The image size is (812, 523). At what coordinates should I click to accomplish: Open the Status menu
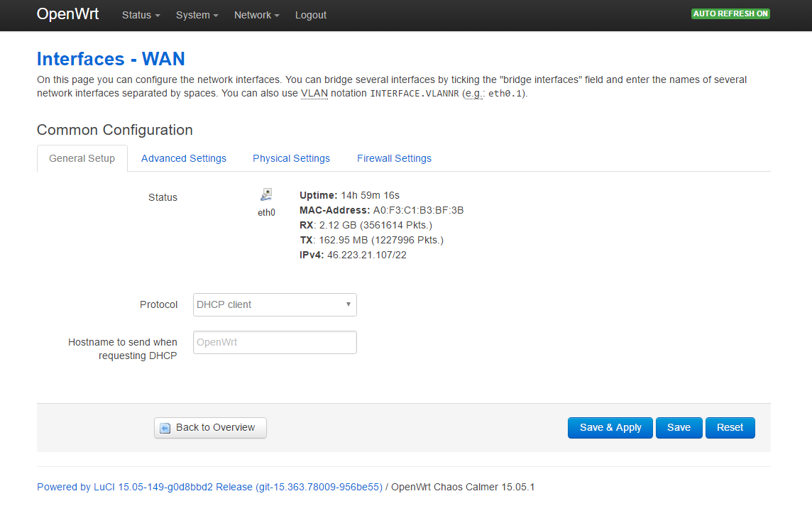[x=141, y=15]
